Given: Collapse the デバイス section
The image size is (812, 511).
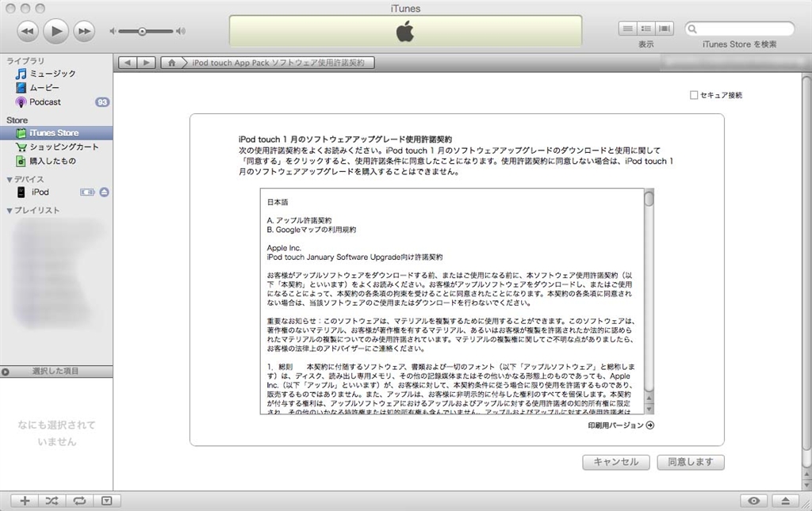Looking at the screenshot, I should pyautogui.click(x=10, y=180).
